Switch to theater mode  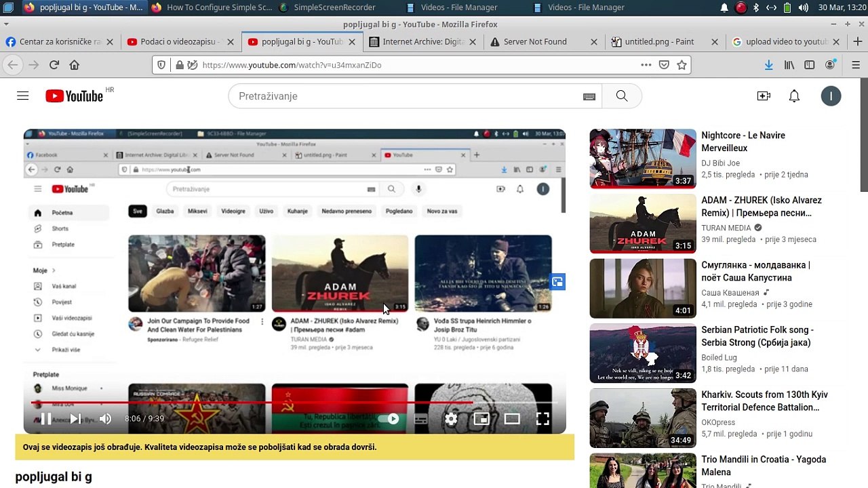coord(512,419)
